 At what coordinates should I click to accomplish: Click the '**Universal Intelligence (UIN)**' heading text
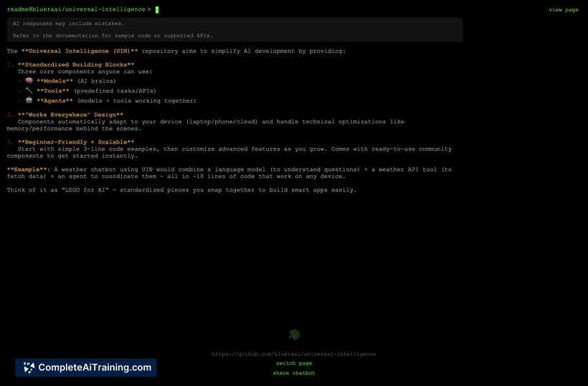pos(80,51)
